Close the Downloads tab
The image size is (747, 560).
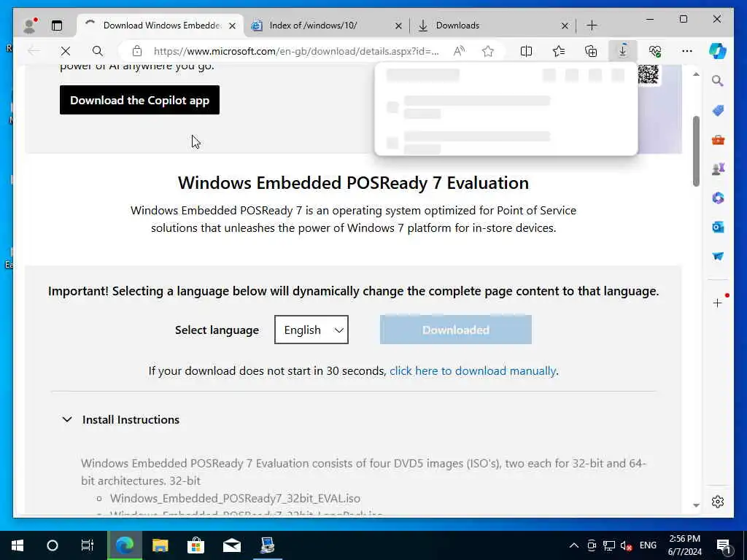pos(565,26)
